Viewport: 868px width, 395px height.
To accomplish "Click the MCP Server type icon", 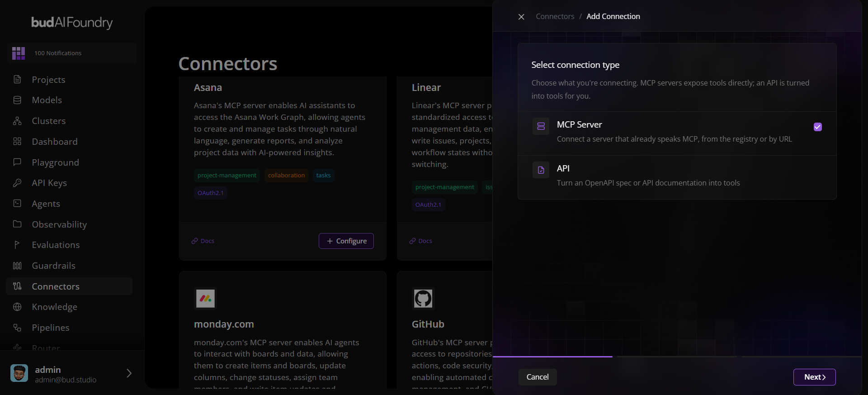I will click(541, 126).
